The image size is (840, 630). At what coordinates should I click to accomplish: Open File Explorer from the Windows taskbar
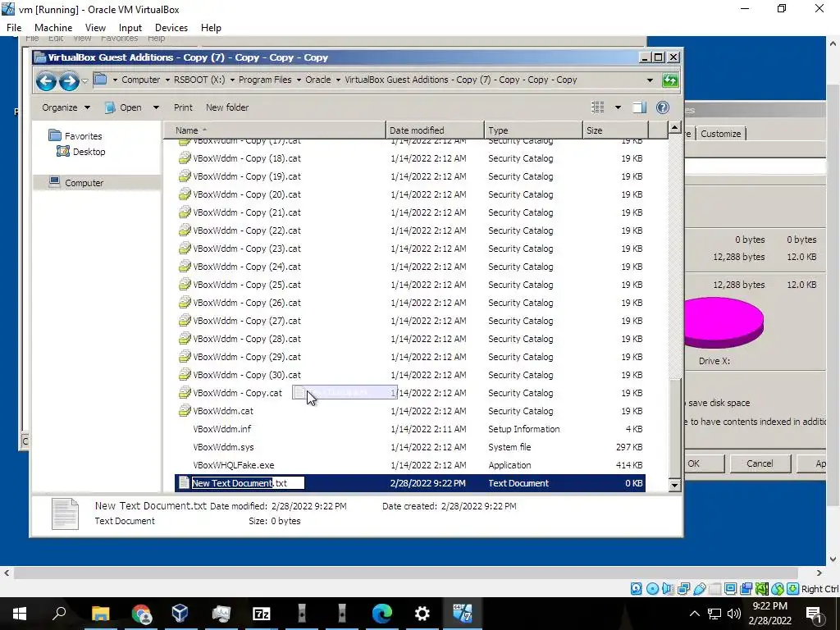100,614
